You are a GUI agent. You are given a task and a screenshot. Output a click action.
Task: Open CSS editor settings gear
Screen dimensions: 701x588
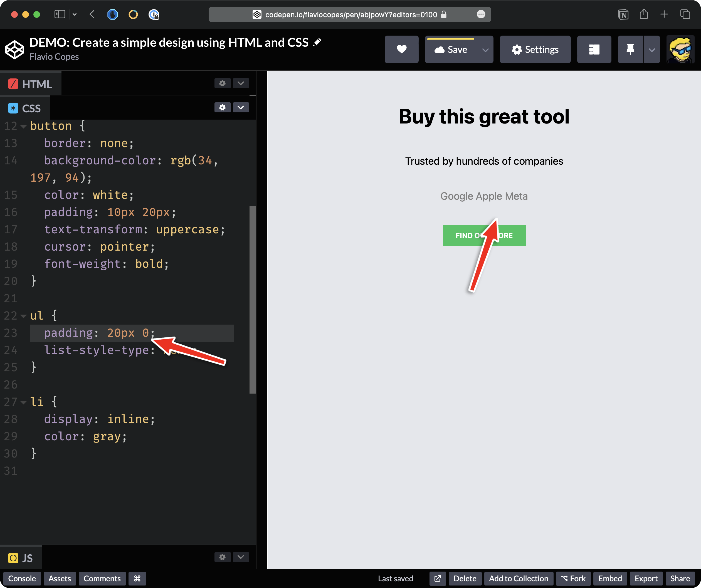click(x=222, y=107)
